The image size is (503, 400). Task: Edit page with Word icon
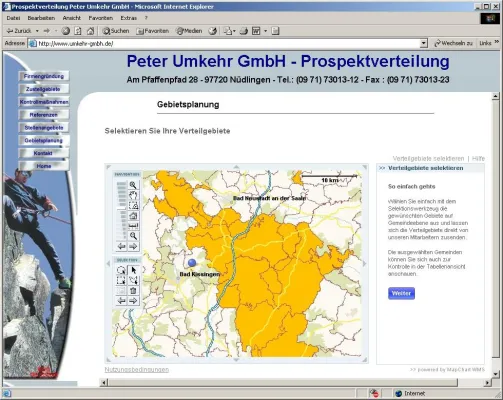tap(256, 31)
